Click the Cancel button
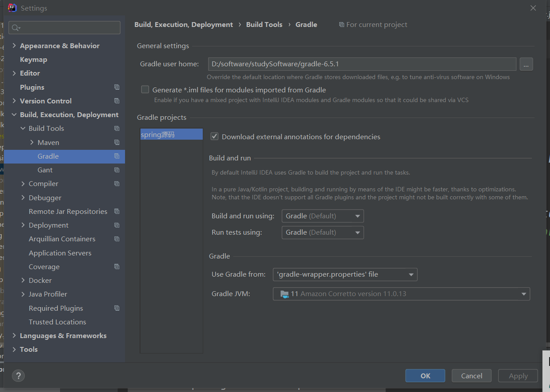The width and height of the screenshot is (550, 392). [x=471, y=376]
